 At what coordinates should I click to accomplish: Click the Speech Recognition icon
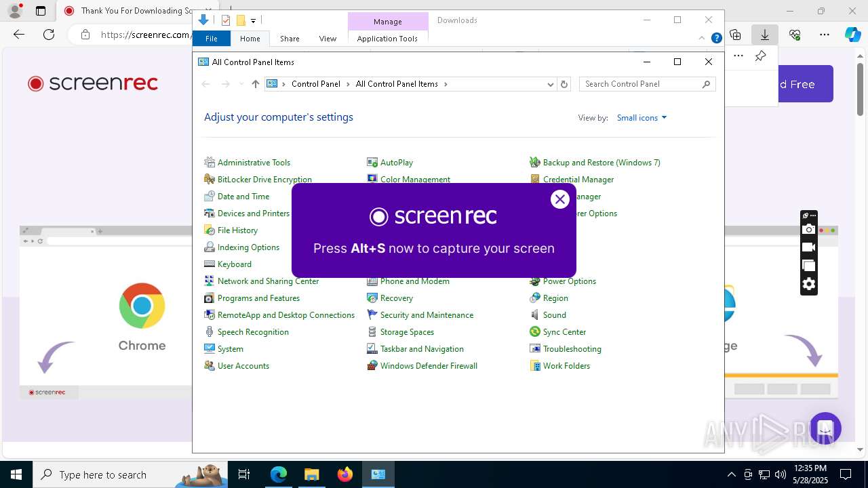pos(210,332)
